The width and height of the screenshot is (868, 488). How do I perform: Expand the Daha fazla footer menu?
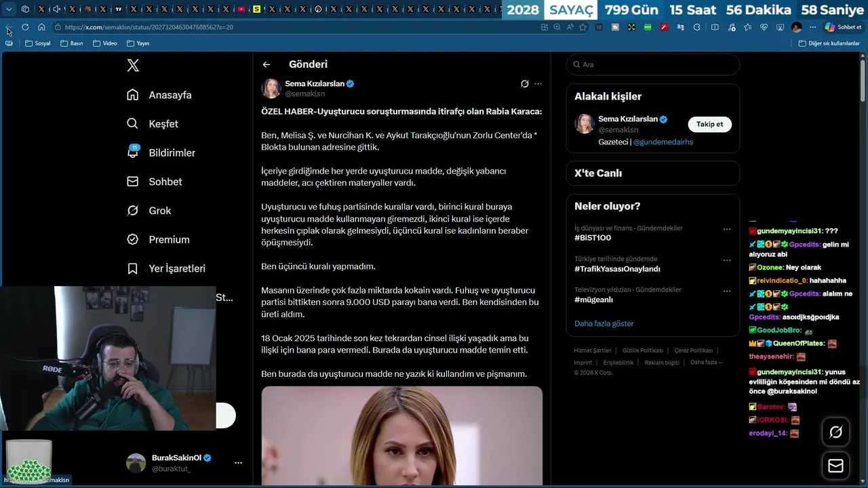tap(707, 363)
